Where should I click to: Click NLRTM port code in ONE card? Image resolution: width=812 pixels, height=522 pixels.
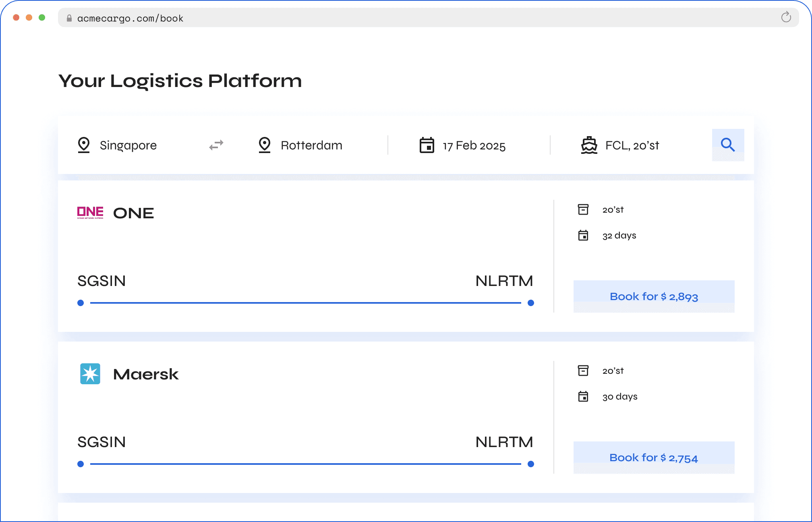point(504,281)
